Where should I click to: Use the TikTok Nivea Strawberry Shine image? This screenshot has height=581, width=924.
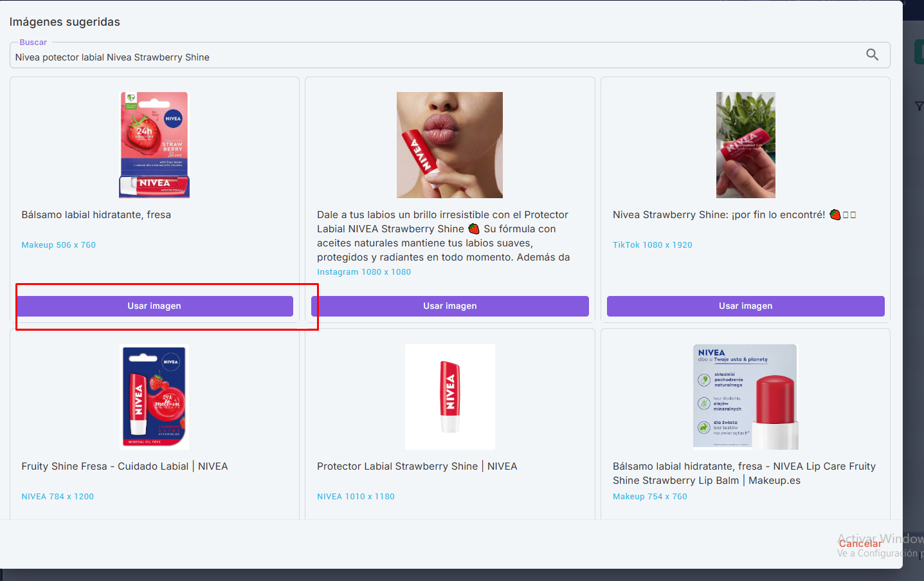746,306
